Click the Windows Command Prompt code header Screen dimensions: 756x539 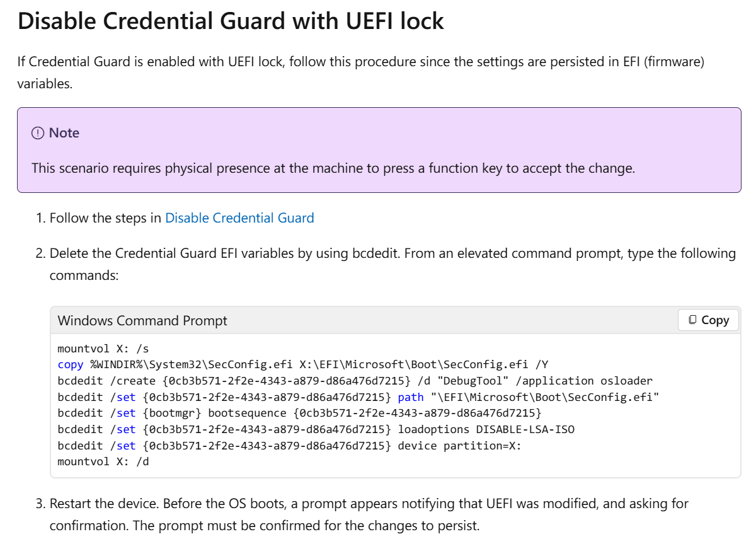[x=142, y=321]
